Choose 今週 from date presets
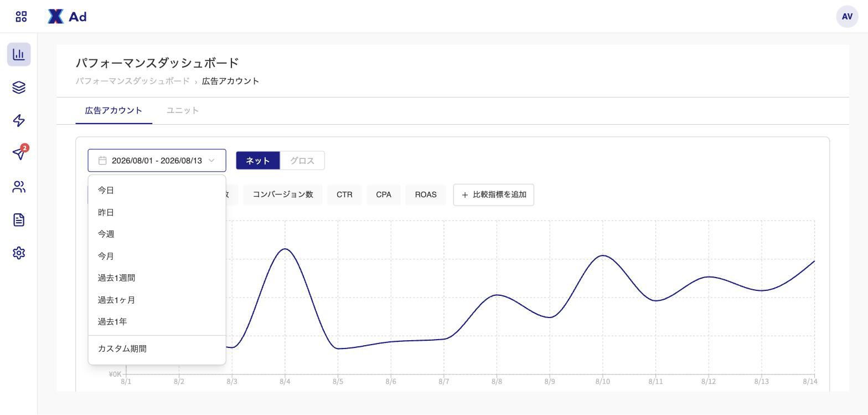This screenshot has width=868, height=415. 157,234
